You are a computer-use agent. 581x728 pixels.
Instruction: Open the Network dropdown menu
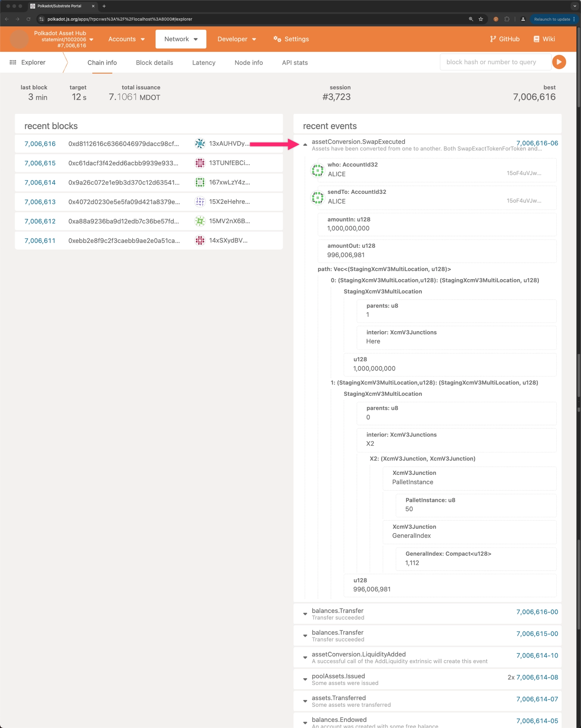(181, 39)
